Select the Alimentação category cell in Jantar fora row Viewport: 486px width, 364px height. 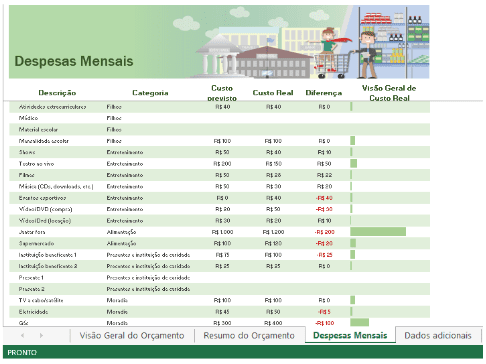121,232
